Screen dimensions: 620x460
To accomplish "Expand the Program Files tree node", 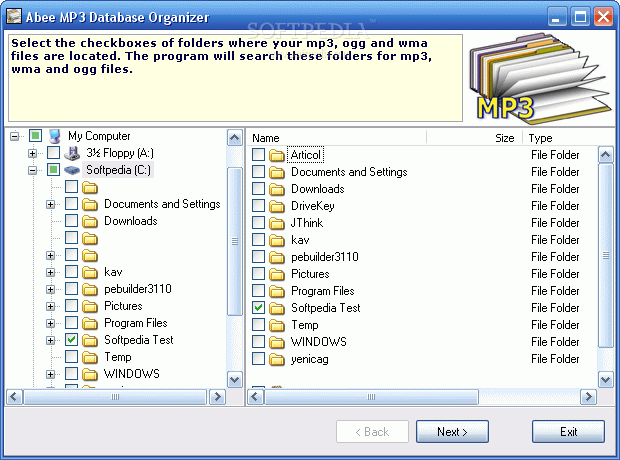I will tap(50, 324).
